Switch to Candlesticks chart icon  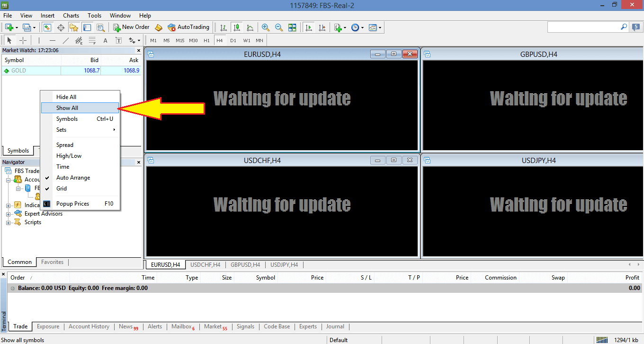237,27
